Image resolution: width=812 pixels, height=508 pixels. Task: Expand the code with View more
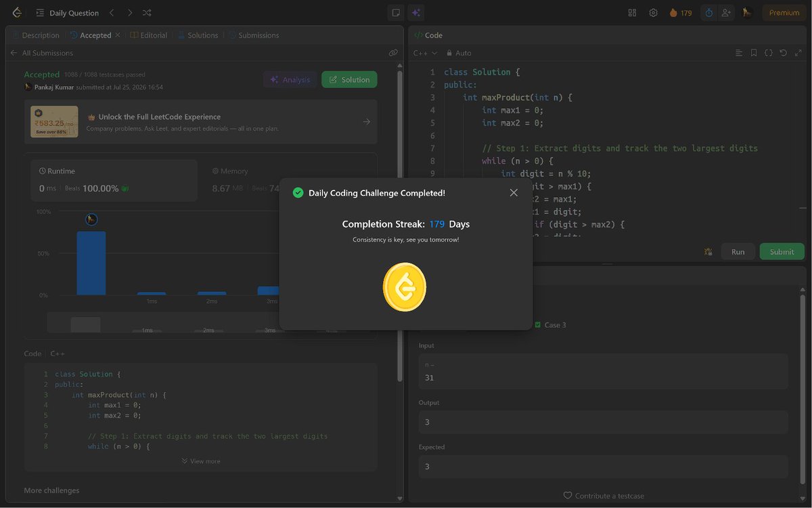click(x=201, y=461)
